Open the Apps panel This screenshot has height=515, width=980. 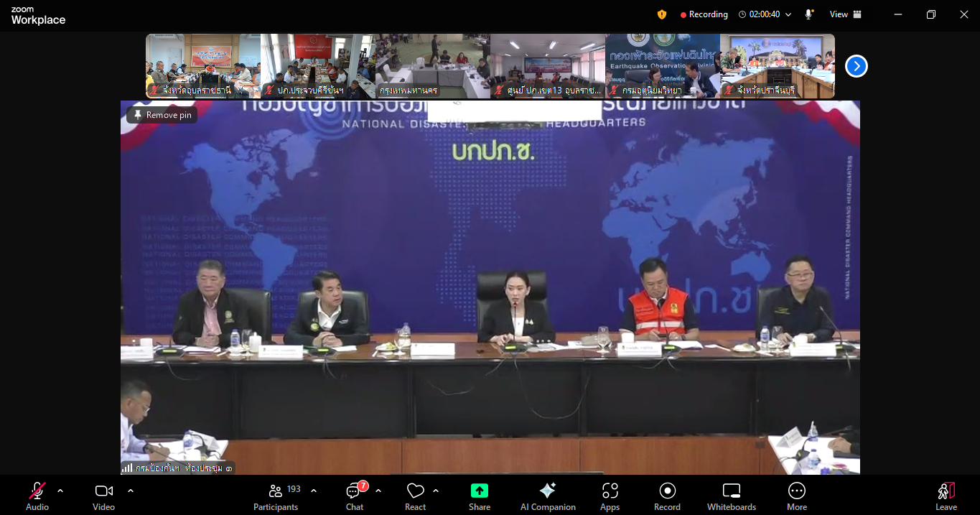[x=610, y=495]
